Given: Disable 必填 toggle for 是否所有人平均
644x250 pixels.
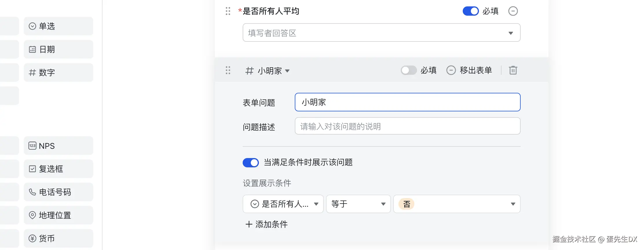Looking at the screenshot, I should [471, 11].
